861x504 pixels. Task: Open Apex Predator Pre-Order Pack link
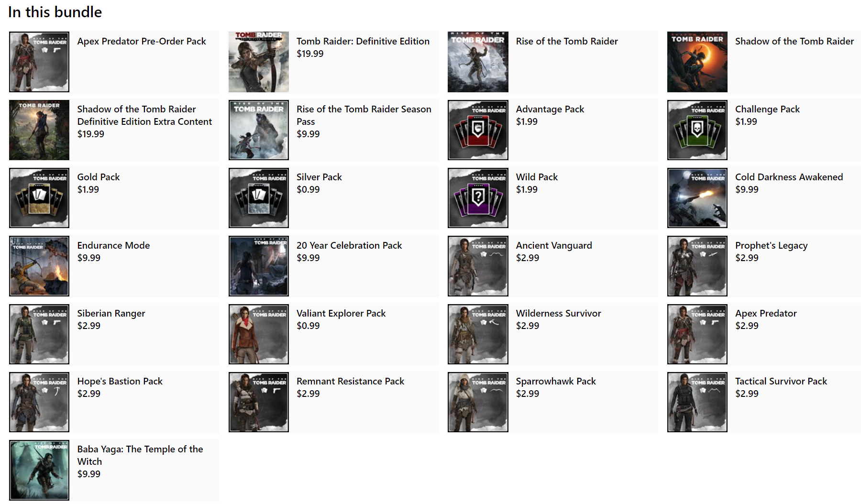pyautogui.click(x=142, y=41)
